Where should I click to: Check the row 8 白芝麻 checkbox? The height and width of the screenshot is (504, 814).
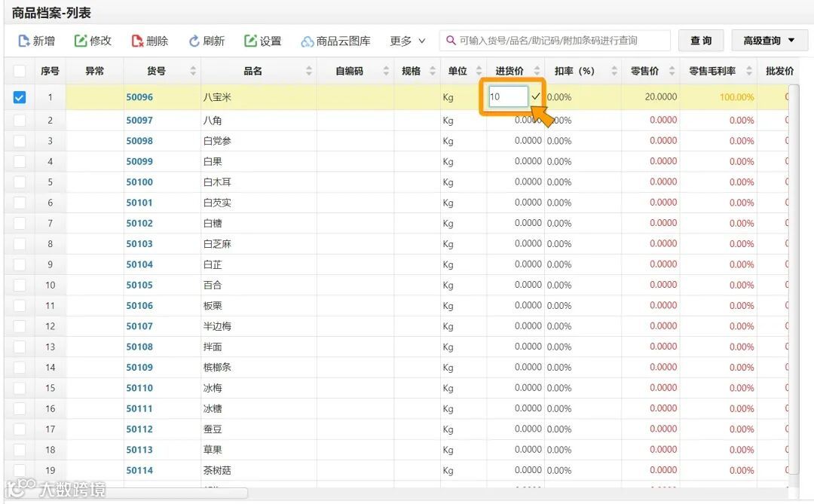click(x=19, y=244)
